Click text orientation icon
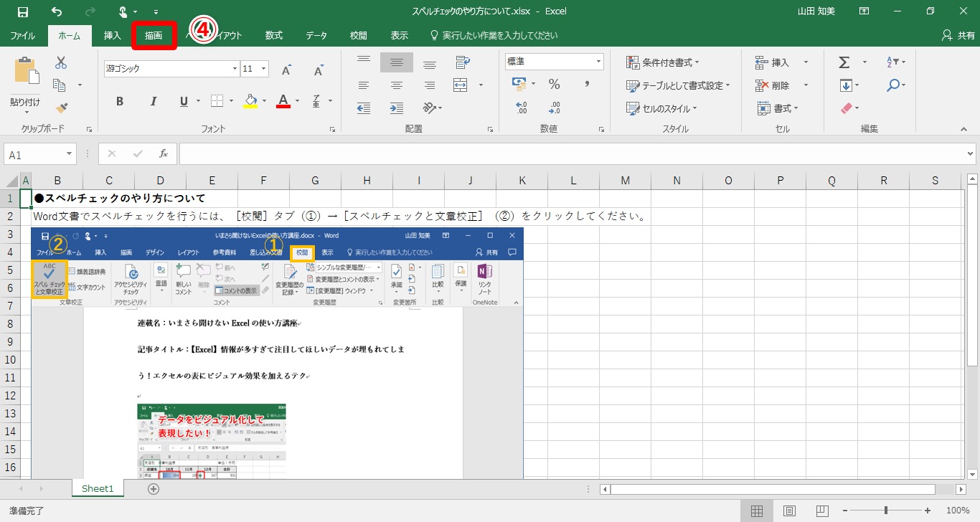Screen dimensions: 980x522 429,108
